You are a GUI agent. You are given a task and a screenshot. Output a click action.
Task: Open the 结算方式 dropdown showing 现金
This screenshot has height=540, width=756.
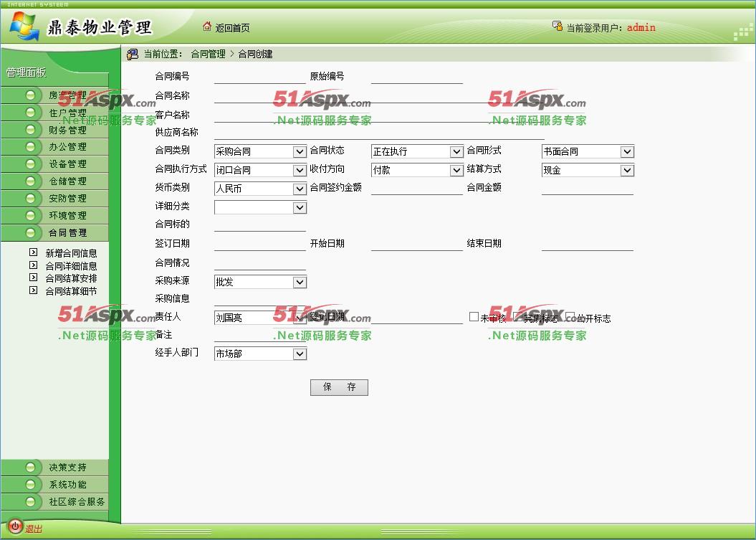pyautogui.click(x=588, y=171)
